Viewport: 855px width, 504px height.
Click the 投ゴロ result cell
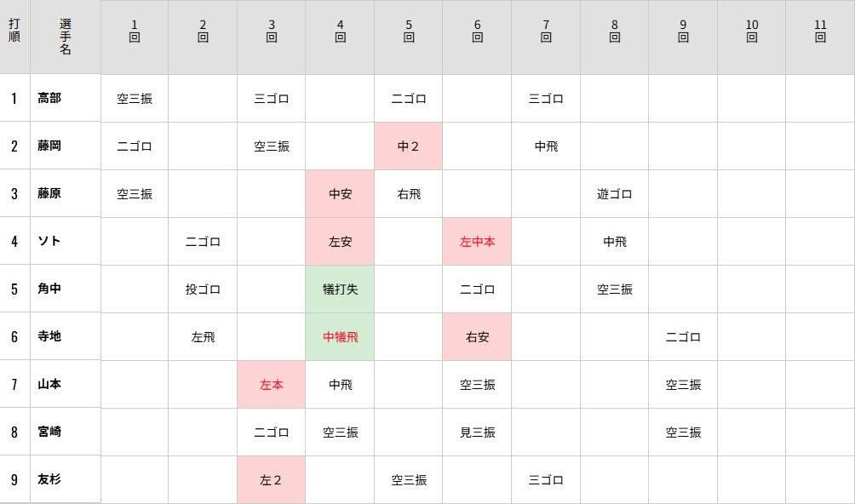203,289
